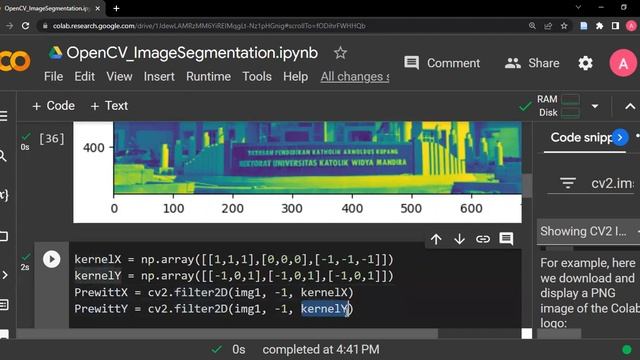This screenshot has width=640, height=360.
Task: Move cell down with arrow icon
Action: click(x=459, y=239)
